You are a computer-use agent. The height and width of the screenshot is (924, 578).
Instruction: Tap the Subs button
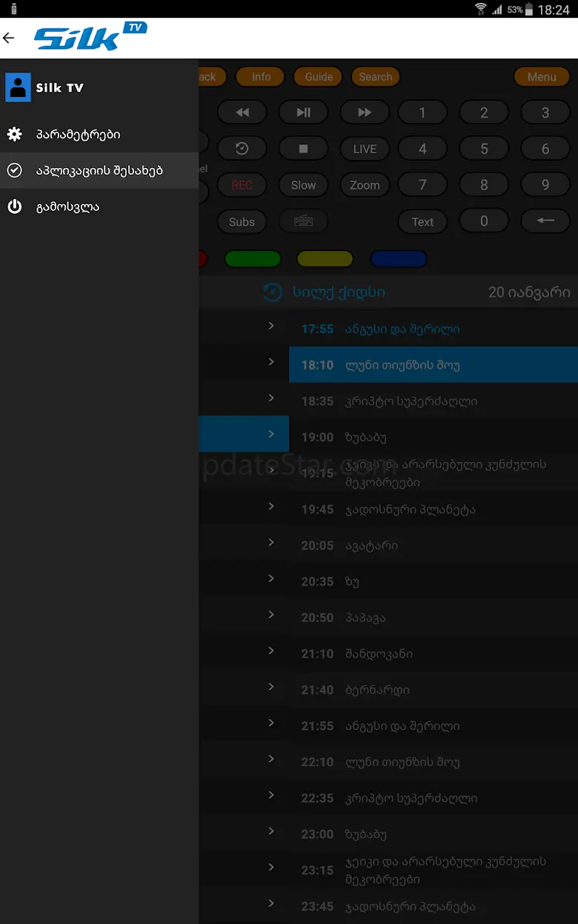coord(242,221)
